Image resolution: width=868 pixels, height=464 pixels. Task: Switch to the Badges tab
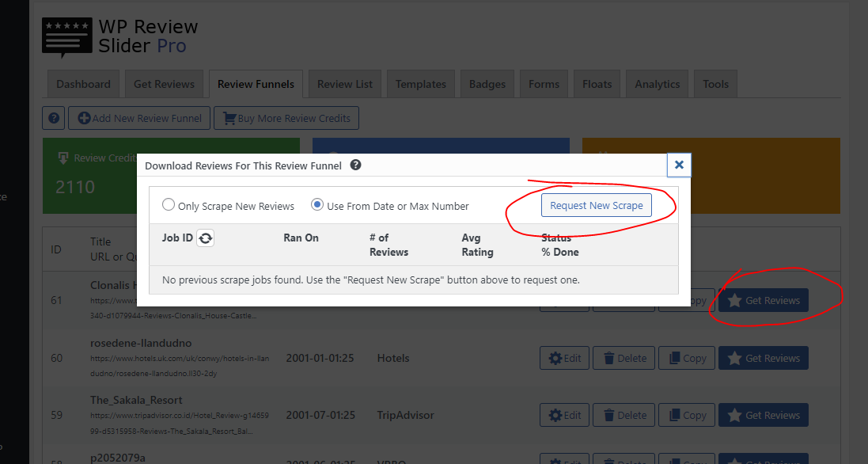[487, 84]
